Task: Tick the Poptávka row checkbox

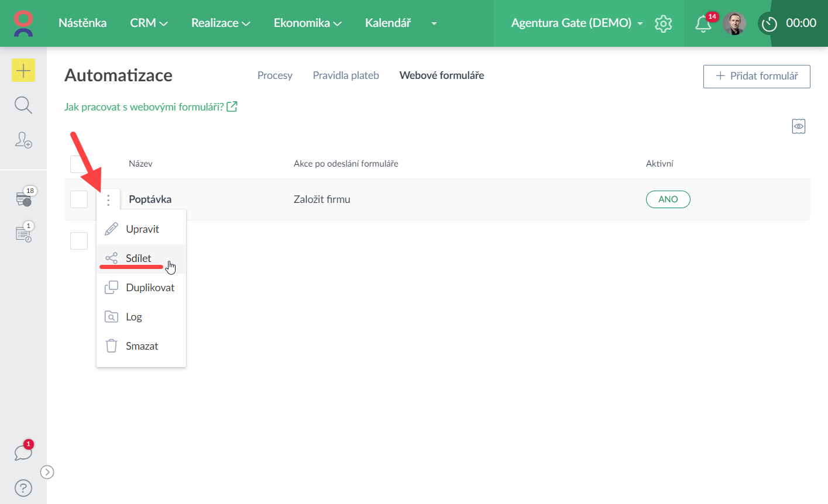Action: tap(79, 199)
